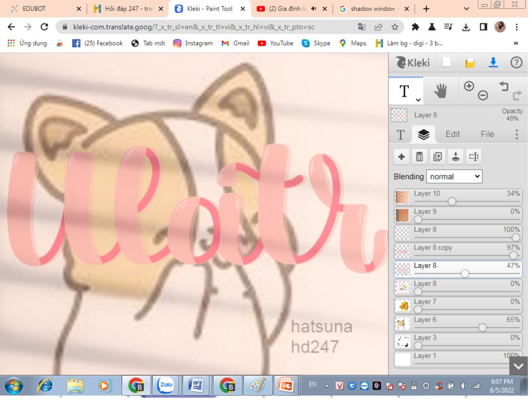The image size is (532, 410).
Task: Open the Blending mode dropdown
Action: click(454, 176)
